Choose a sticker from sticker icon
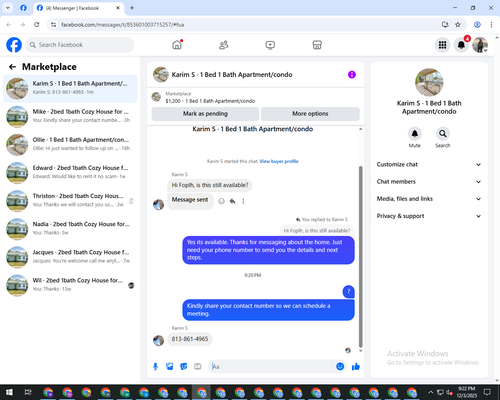Viewport: 500px width, 400px height. [x=184, y=367]
